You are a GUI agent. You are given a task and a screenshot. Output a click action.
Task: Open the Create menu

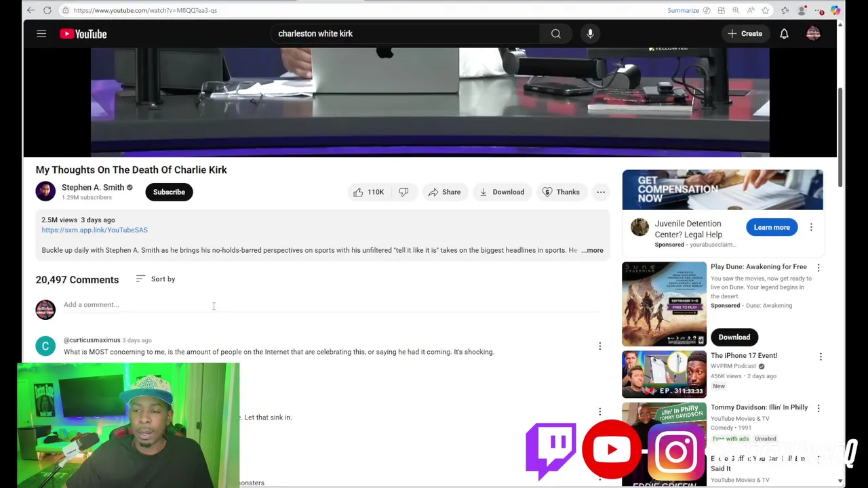click(745, 33)
